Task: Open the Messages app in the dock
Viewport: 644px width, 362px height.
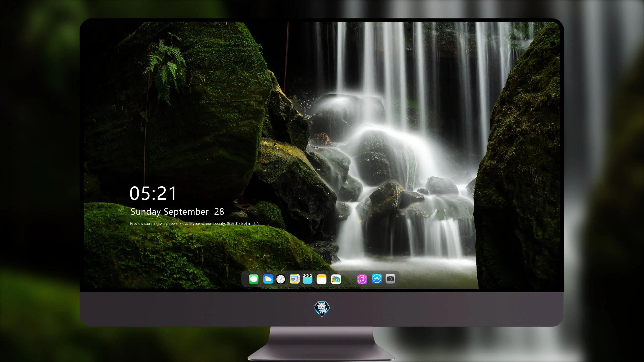Action: [x=254, y=279]
